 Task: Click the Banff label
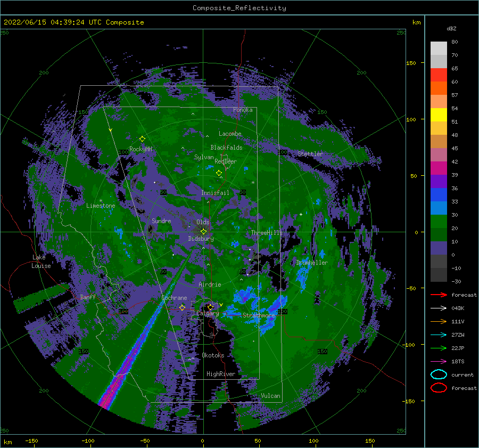click(88, 297)
